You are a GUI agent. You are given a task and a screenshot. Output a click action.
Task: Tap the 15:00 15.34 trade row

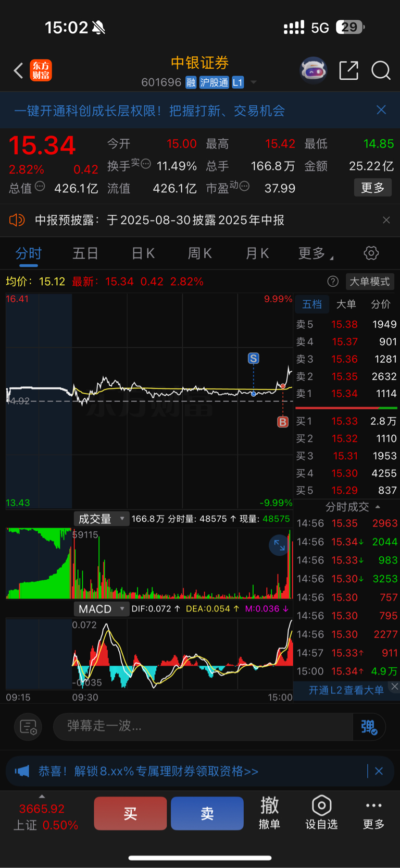pos(347,671)
